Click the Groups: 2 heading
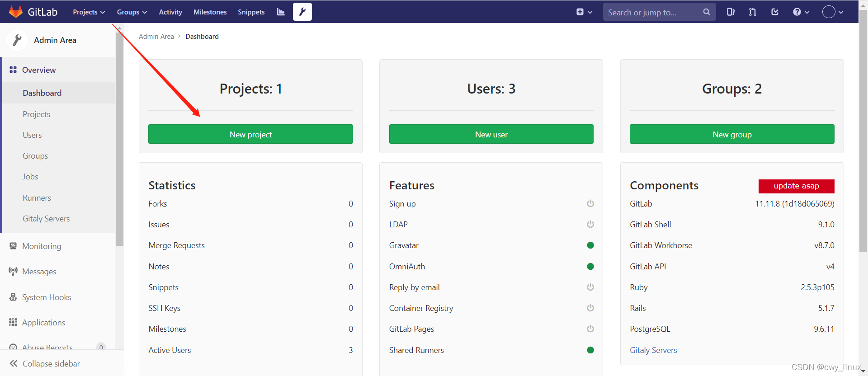The image size is (868, 376). pyautogui.click(x=732, y=89)
